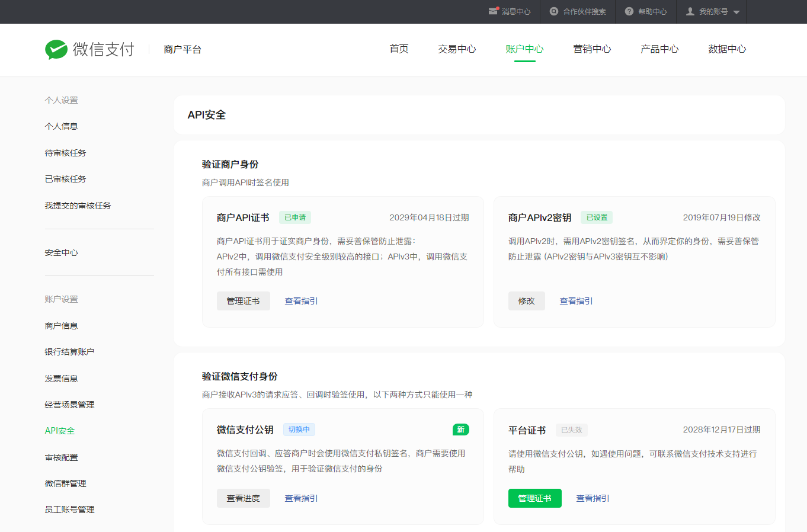Screen dimensions: 807x532
Task: Go to 营销中心 navigation tab
Action: click(592, 49)
